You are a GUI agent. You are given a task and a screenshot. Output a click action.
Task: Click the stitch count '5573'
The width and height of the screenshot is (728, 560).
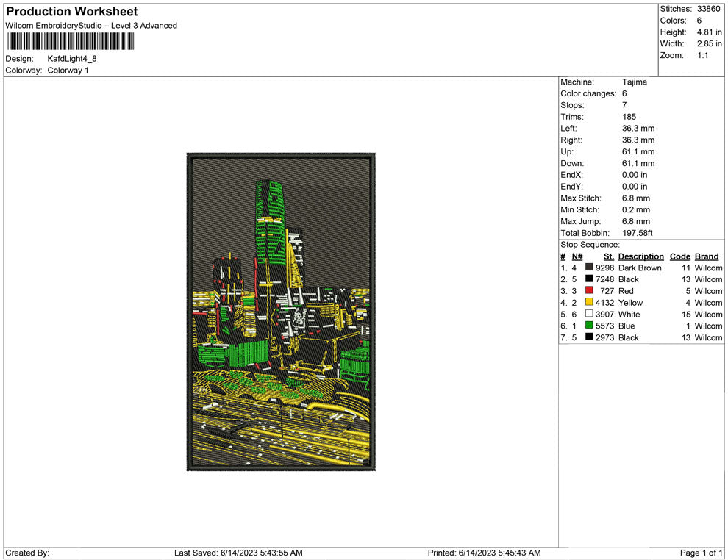coord(604,326)
